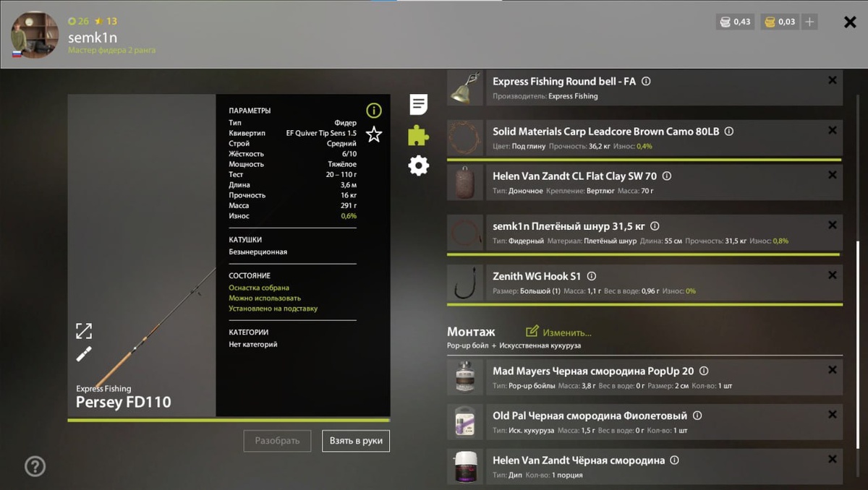Click the rod wear value 0,6%
The image size is (868, 490).
349,216
